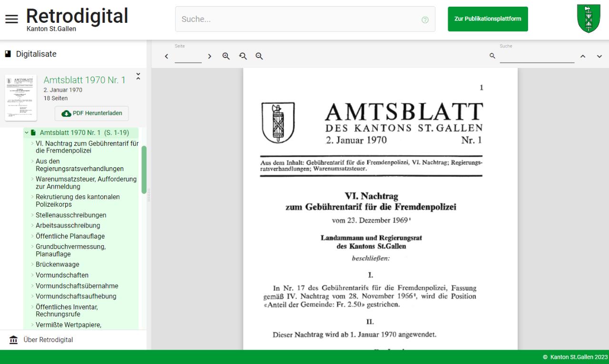Open the Amtsblatt 1970 Nr. 1 title link
Image resolution: width=609 pixels, height=364 pixels.
click(x=85, y=80)
